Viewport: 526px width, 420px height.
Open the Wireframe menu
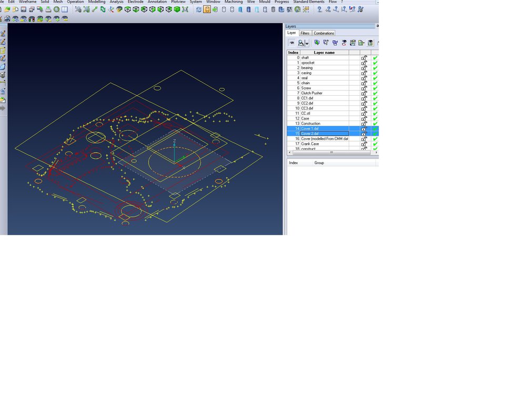coord(28,2)
